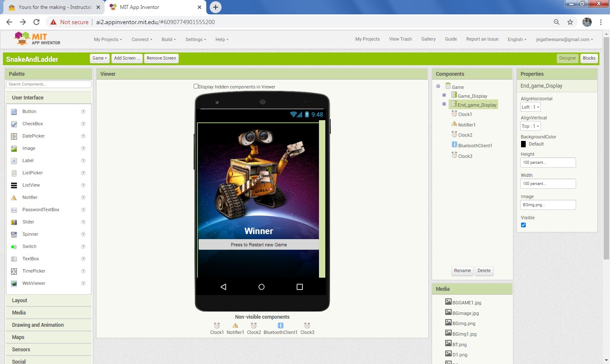Select the Spinner palette icon
Image resolution: width=610 pixels, height=364 pixels.
14,234
